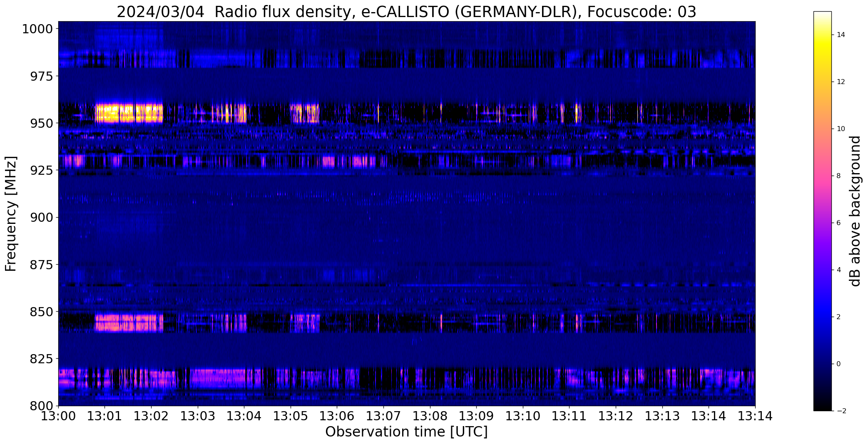
Task: Click the 13:13 time tick label
Action: 662,416
